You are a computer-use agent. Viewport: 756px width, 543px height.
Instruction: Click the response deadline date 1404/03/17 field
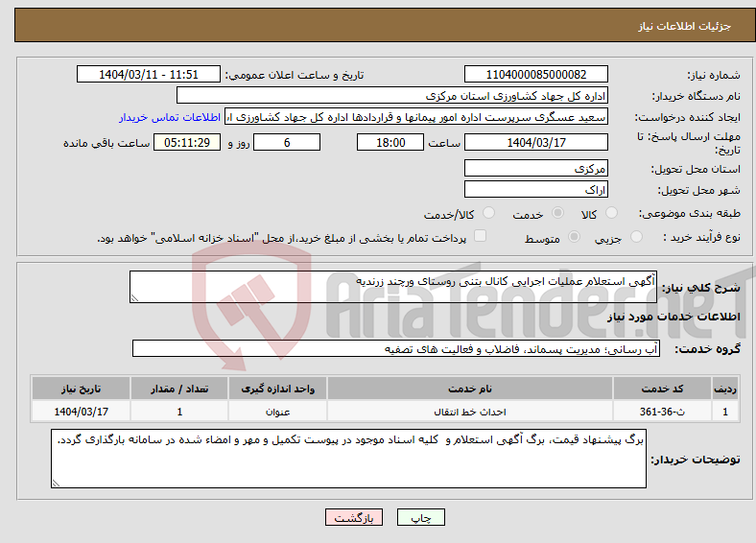click(535, 142)
